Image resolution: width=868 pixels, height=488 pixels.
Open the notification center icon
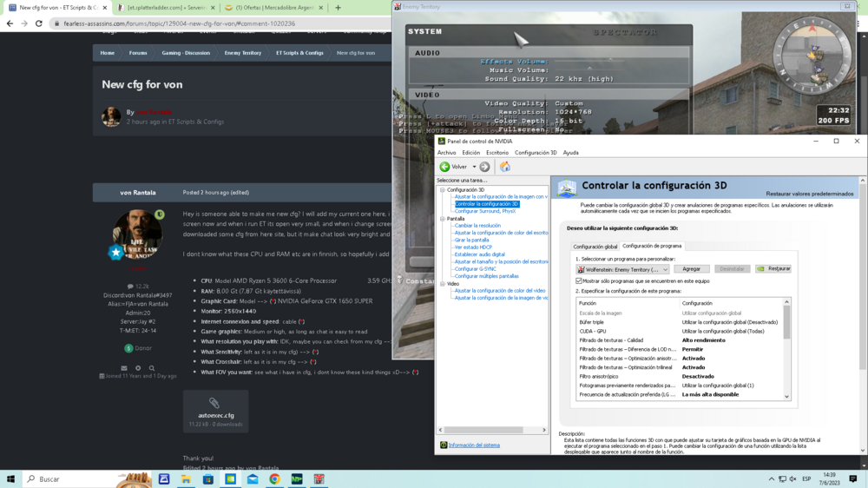853,479
